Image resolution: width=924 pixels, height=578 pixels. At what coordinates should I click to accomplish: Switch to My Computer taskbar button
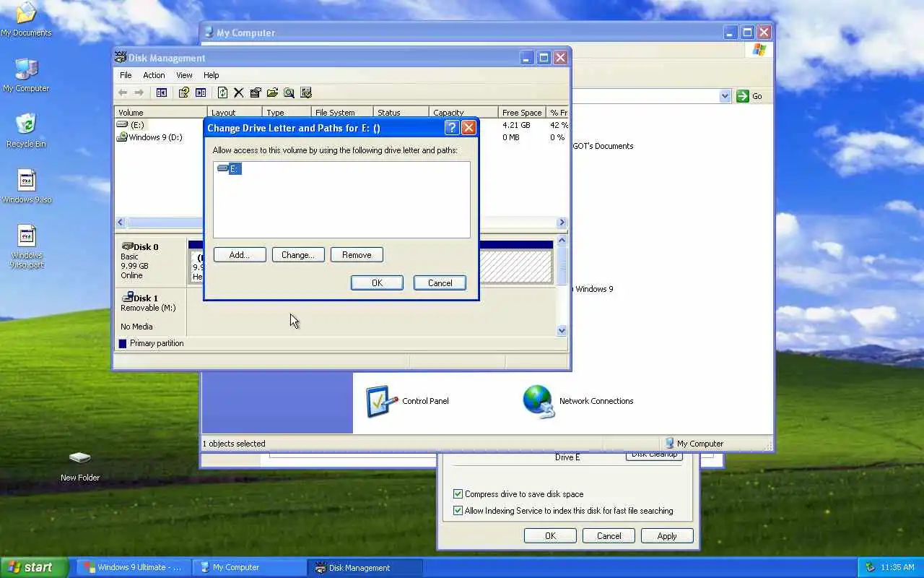(x=250, y=567)
